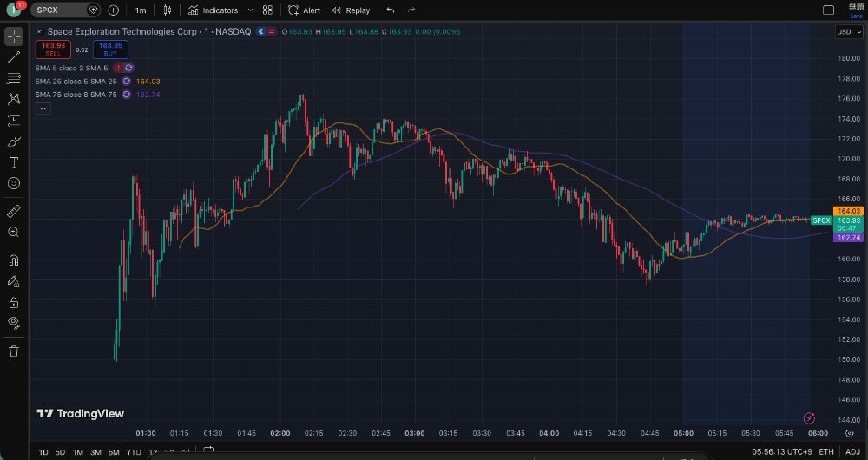
Task: Click the lightning go-to-realtime icon
Action: (809, 418)
